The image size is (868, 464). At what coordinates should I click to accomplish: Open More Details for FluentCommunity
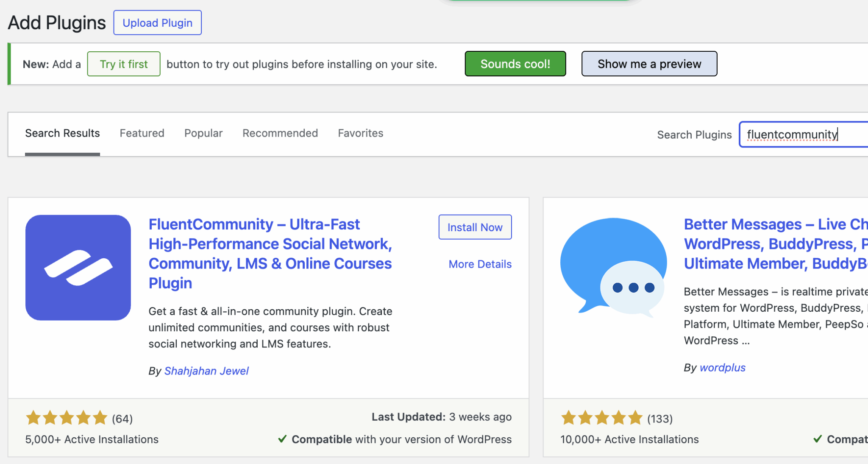(480, 264)
